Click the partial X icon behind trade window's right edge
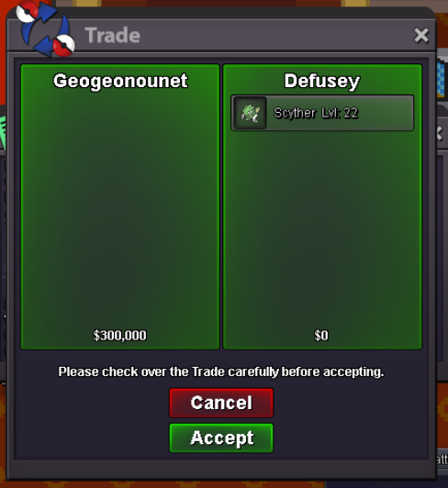 point(440,134)
